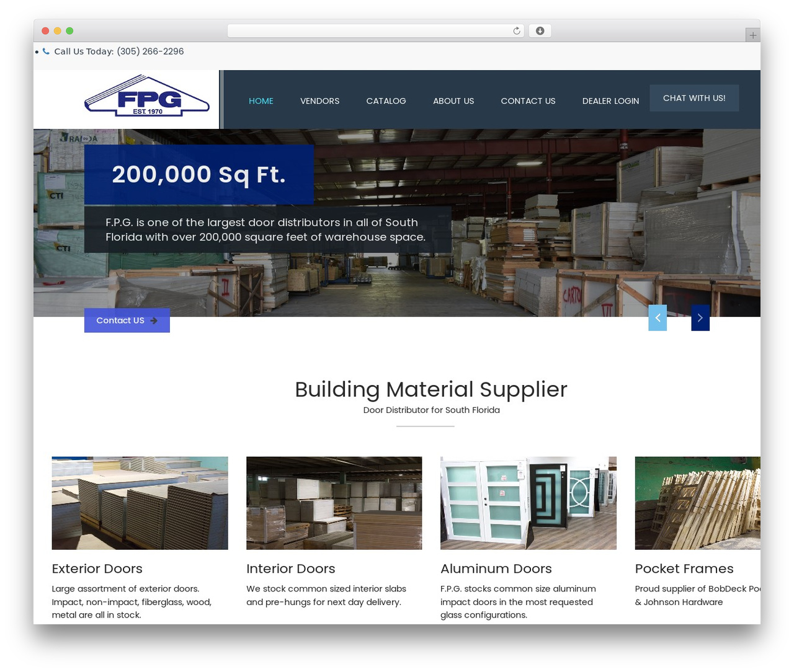This screenshot has width=794, height=672.
Task: Maximize the browser window with green button
Action: pyautogui.click(x=69, y=31)
